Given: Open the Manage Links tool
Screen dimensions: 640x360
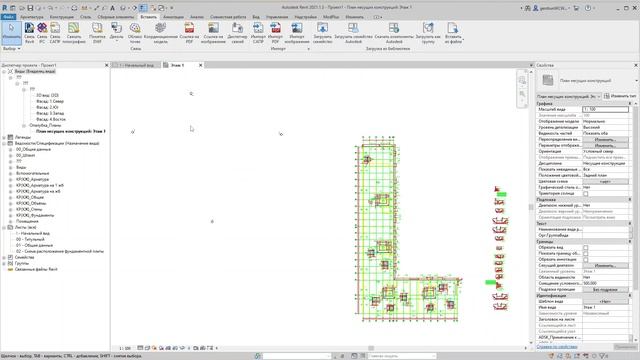Looking at the screenshot, I should coord(237,33).
